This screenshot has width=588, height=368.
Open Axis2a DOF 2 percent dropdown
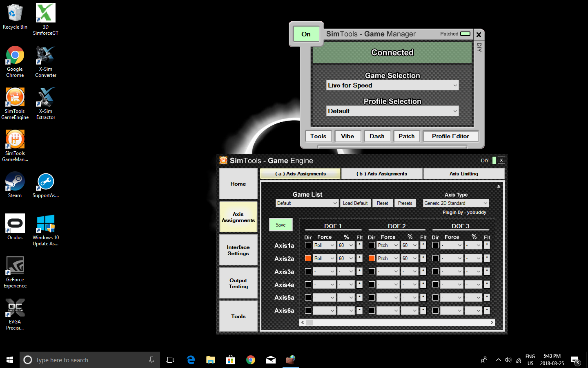[410, 258]
